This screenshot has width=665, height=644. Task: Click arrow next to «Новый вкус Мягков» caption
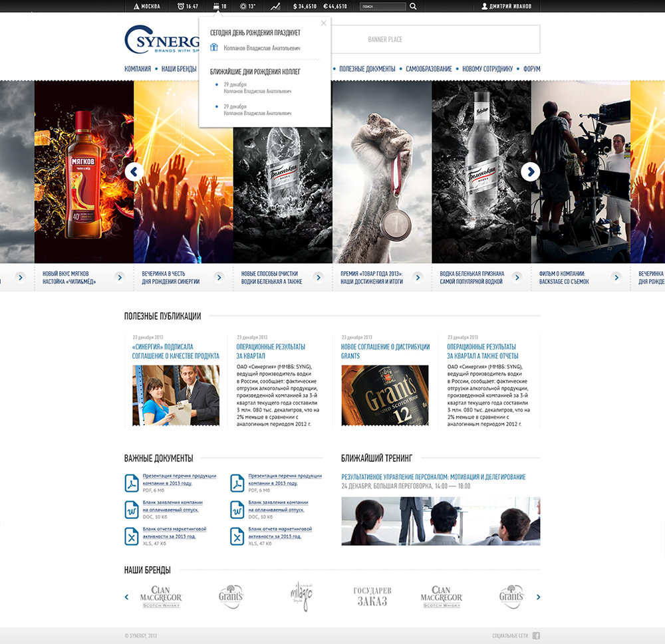(x=120, y=277)
